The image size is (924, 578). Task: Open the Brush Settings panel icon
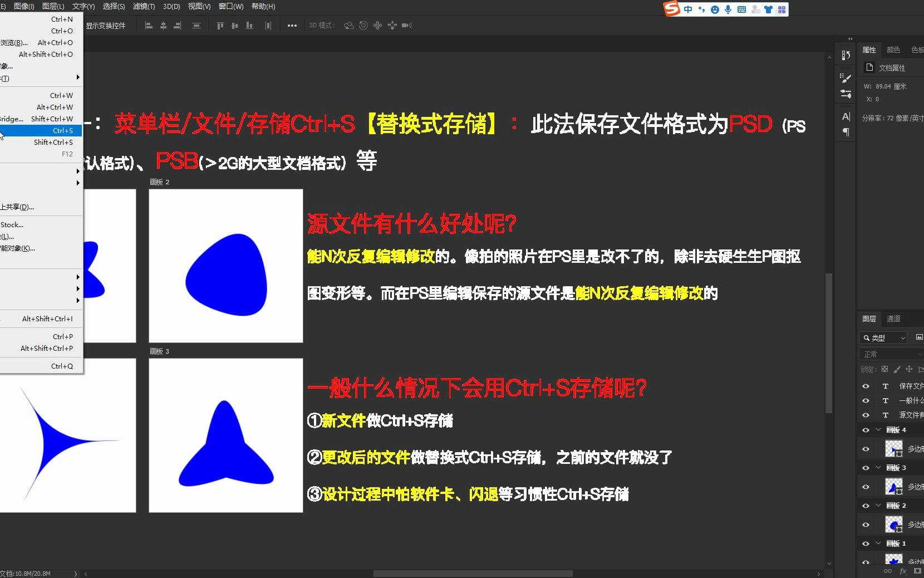(x=846, y=79)
